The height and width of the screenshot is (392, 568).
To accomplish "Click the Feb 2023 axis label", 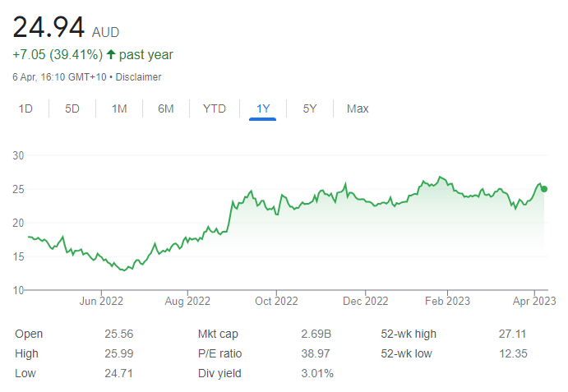I will click(x=447, y=301).
